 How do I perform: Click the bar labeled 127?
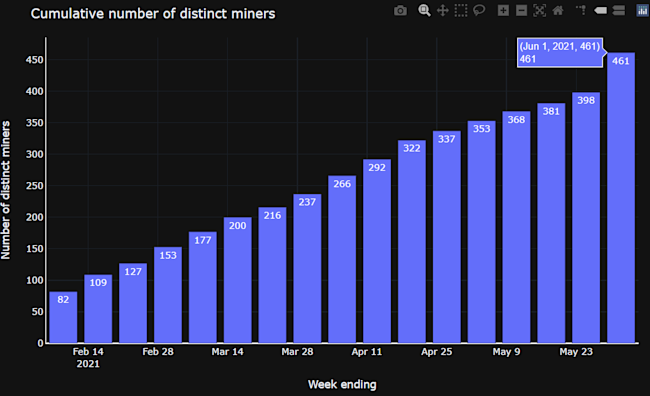tap(133, 303)
